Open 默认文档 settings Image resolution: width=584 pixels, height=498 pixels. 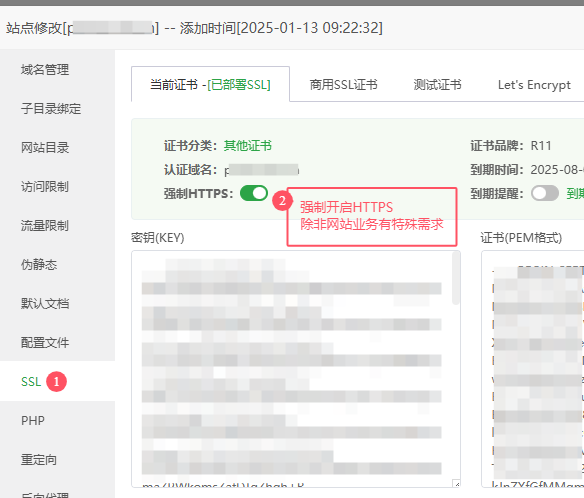(45, 304)
